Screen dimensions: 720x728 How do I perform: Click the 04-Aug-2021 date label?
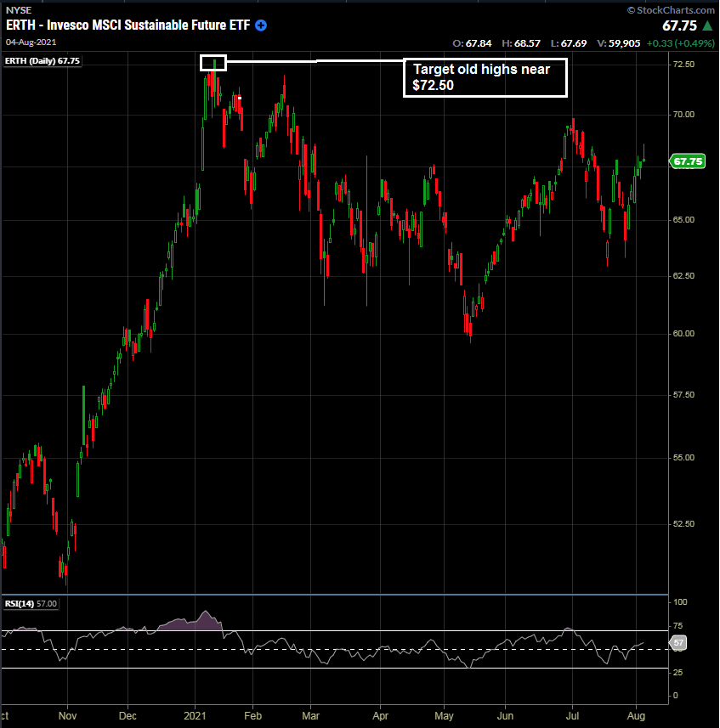click(x=31, y=42)
